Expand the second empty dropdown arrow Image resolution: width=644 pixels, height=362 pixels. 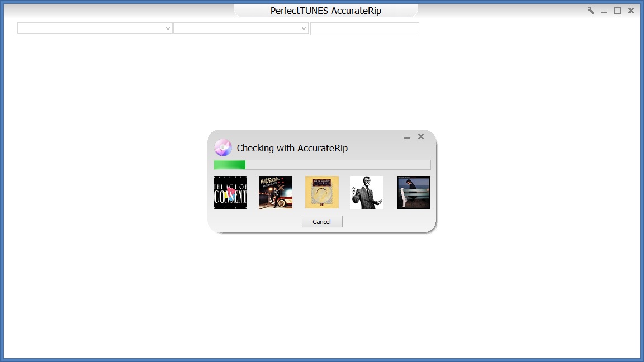[304, 28]
